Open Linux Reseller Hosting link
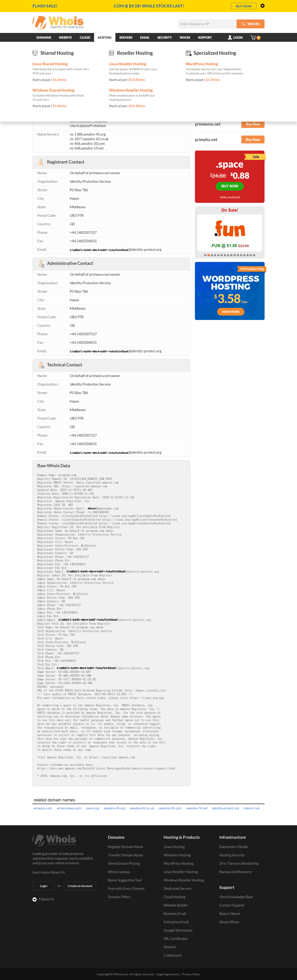This screenshot has width=297, height=980. point(127,64)
